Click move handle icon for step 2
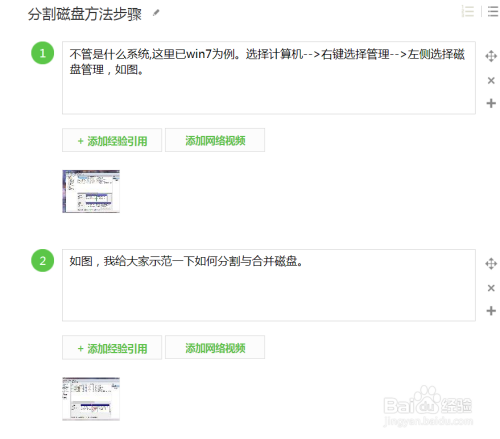Screen dimensions: 500x439 (x=491, y=264)
